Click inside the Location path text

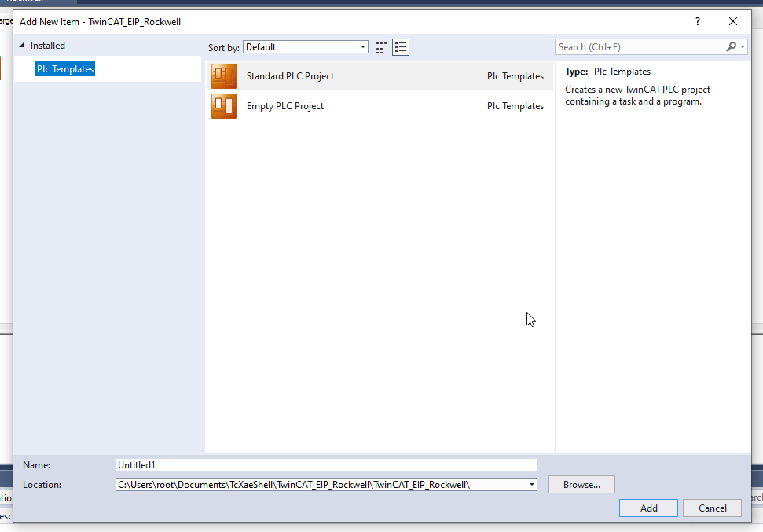point(294,484)
